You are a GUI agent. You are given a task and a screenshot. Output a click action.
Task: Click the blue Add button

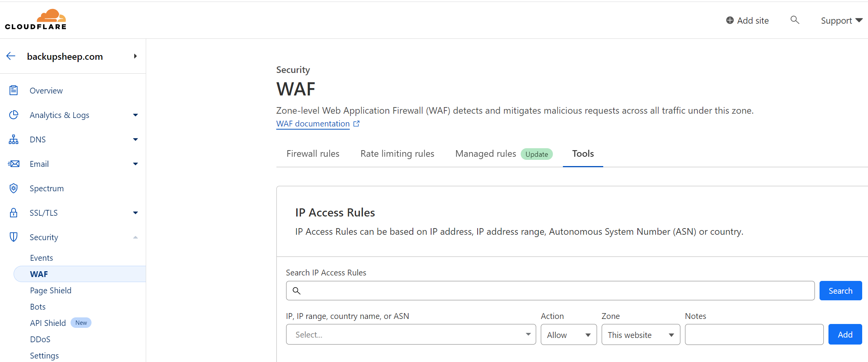pos(845,334)
